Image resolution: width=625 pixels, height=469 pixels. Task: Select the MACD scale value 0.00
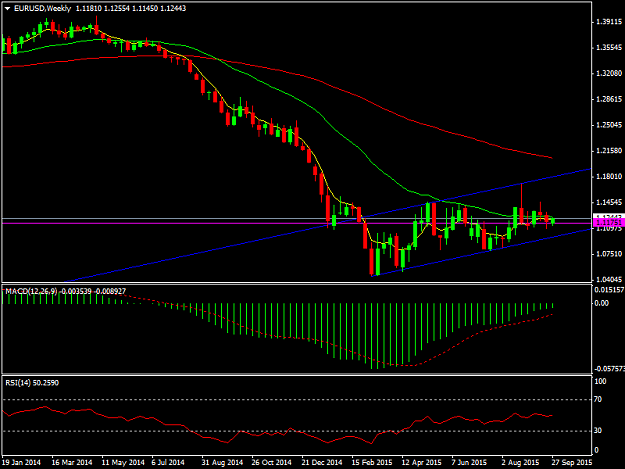point(601,303)
